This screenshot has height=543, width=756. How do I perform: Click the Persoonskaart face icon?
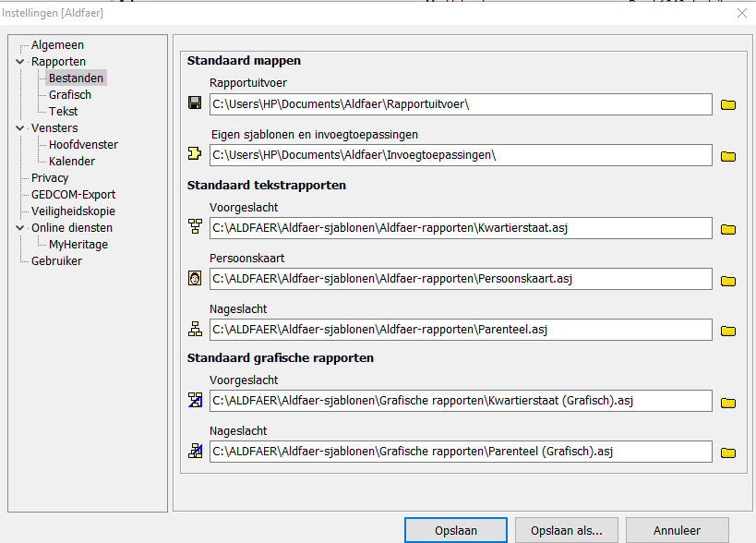195,278
